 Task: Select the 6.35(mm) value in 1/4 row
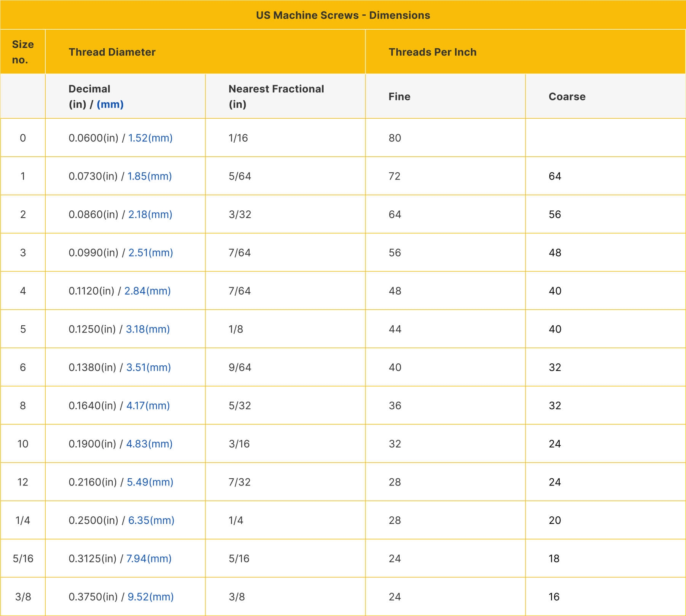coord(152,519)
